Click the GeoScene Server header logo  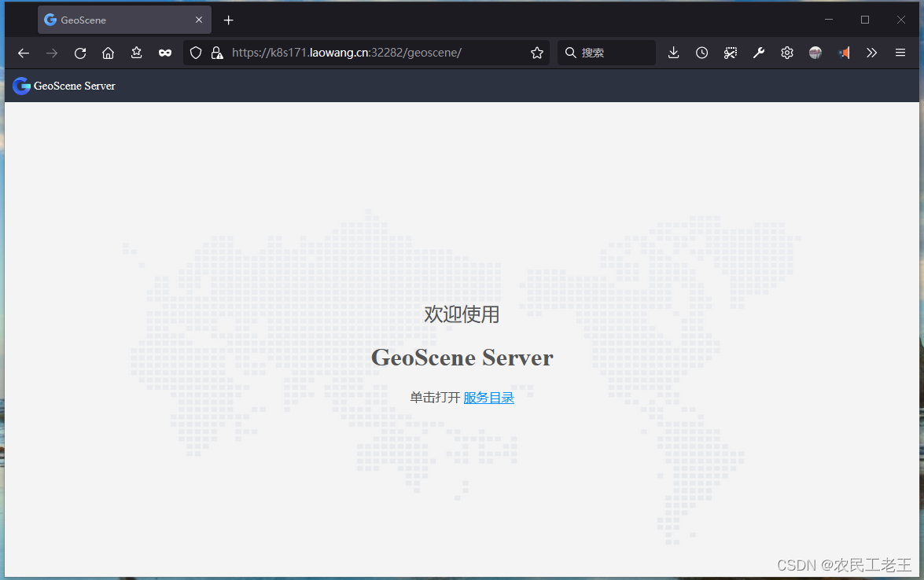pos(63,86)
